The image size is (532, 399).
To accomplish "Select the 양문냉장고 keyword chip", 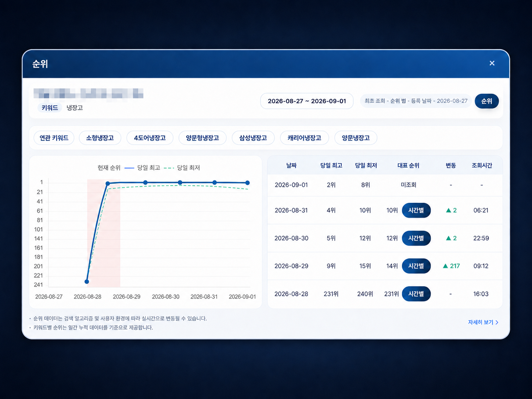I will click(356, 138).
